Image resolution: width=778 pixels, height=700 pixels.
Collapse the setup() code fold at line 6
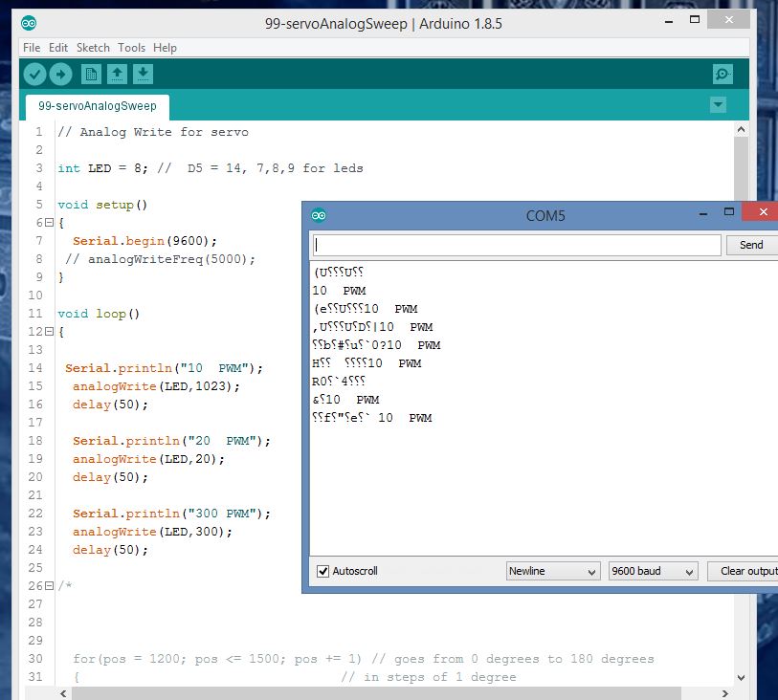click(x=49, y=222)
